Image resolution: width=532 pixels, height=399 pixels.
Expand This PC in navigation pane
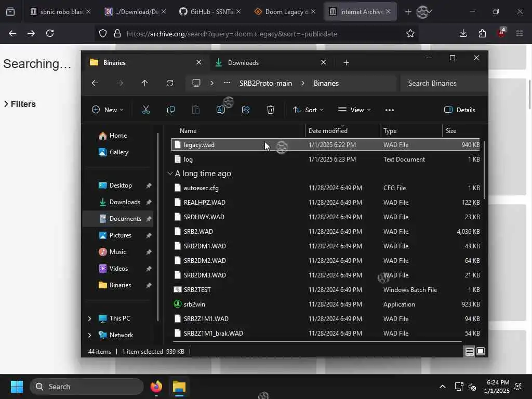click(x=89, y=318)
